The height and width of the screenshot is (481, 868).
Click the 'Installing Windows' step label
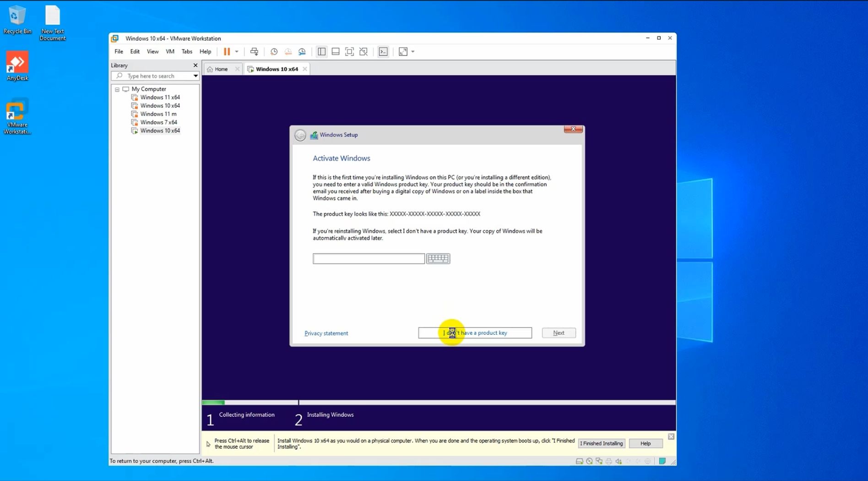coord(330,415)
